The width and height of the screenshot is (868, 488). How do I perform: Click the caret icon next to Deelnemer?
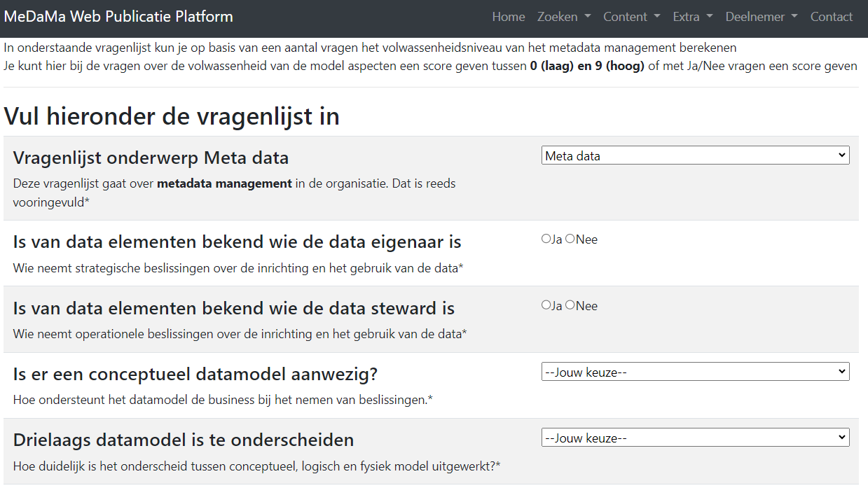pyautogui.click(x=792, y=16)
